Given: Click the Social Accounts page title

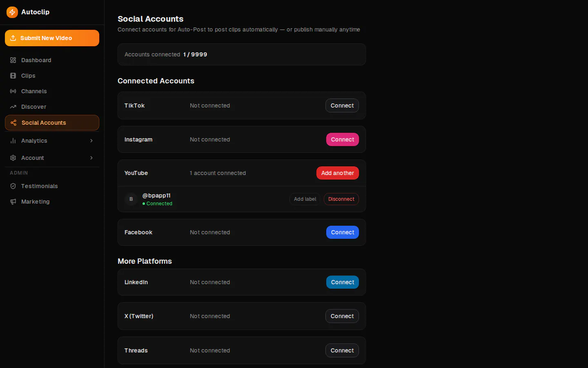Looking at the screenshot, I should click(150, 19).
